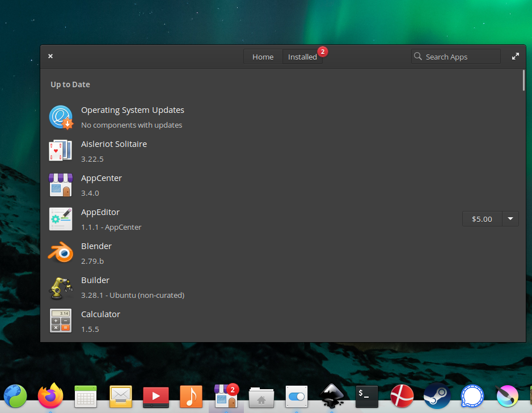
Task: Click the "Calculator" app name
Action: point(100,314)
